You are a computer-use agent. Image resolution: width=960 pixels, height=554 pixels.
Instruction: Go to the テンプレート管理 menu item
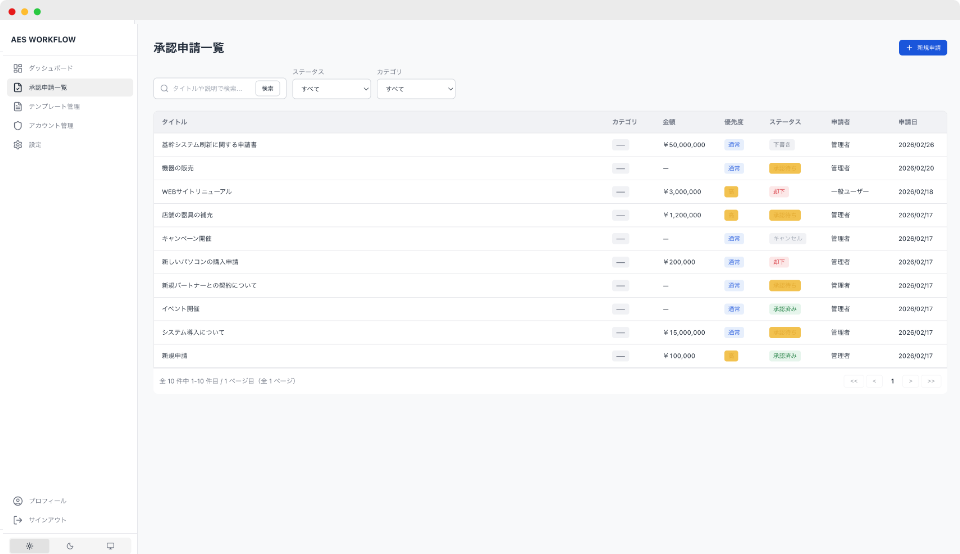coord(54,106)
